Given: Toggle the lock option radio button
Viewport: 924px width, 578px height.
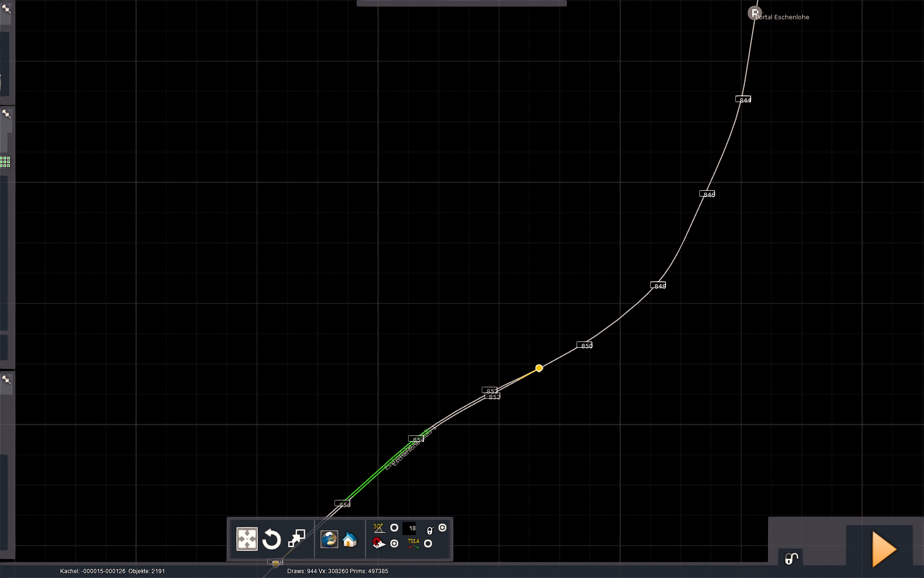Looking at the screenshot, I should tap(442, 528).
